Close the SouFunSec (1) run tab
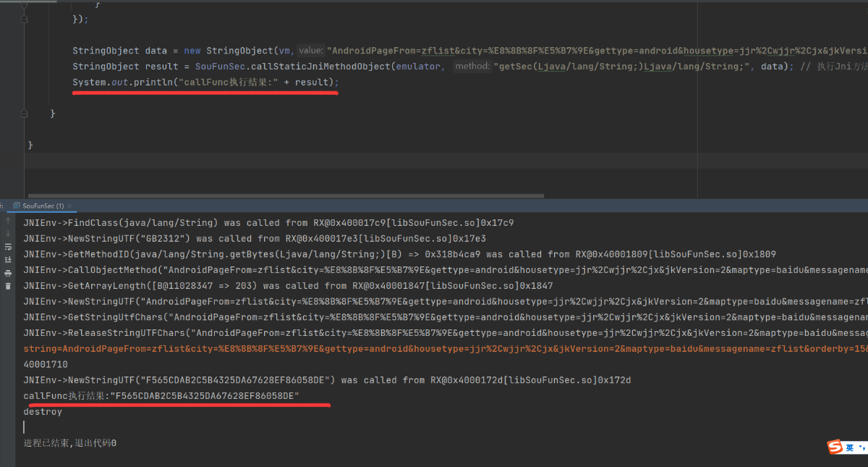The height and width of the screenshot is (467, 868). [x=71, y=206]
